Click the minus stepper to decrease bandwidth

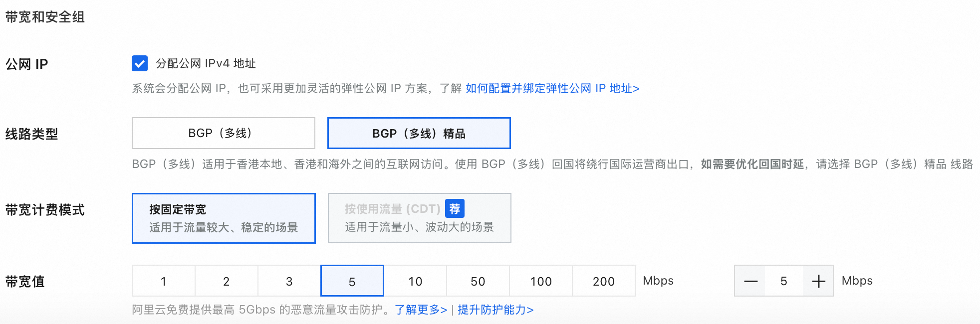tap(750, 281)
